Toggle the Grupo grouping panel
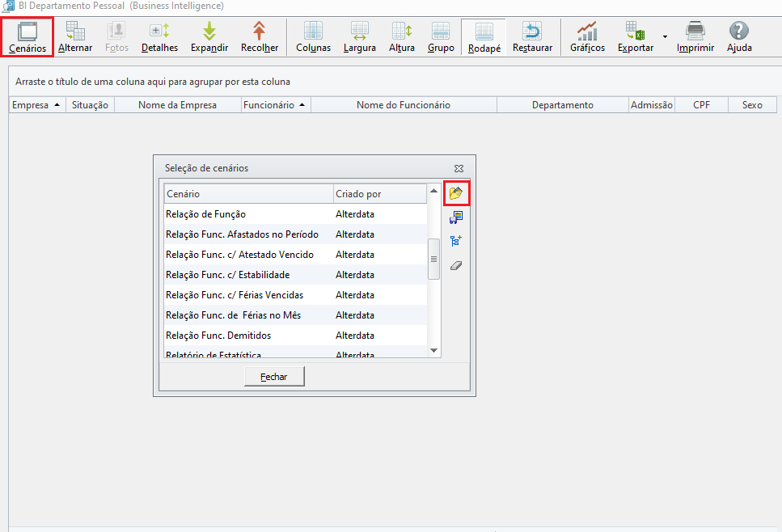This screenshot has height=532, width=782. tap(441, 37)
